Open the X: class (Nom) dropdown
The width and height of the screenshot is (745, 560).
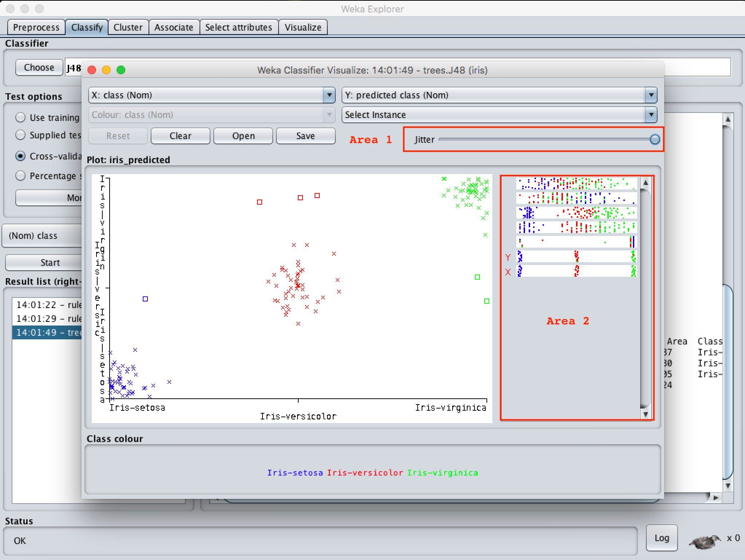(212, 95)
